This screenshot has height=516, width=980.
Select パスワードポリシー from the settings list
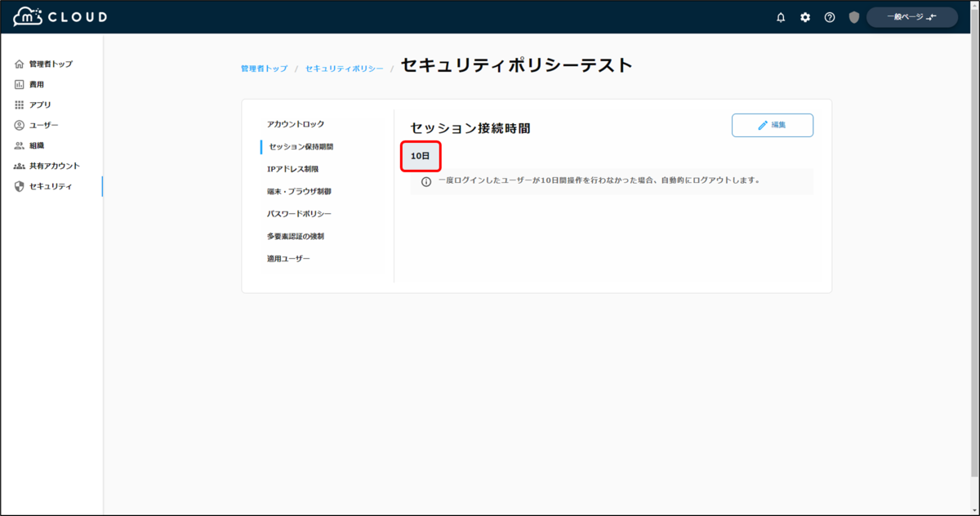click(301, 214)
